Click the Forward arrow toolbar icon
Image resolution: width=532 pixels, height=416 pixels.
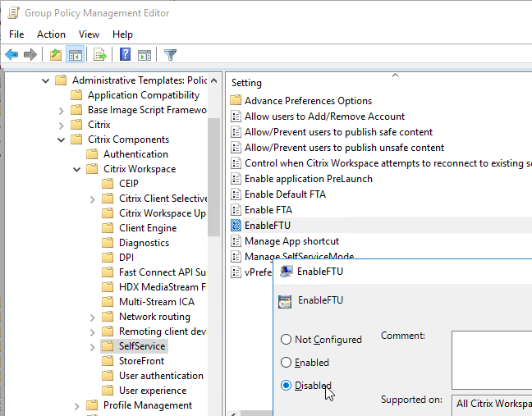click(x=30, y=54)
